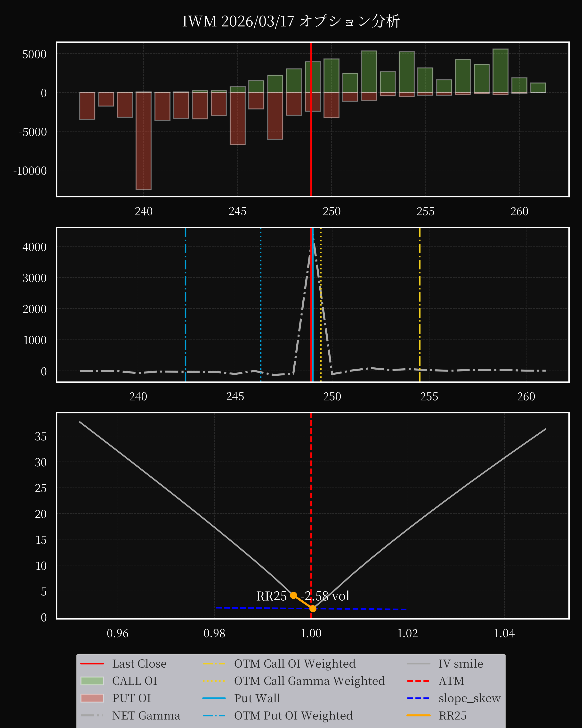Click the 'NET Gamma' legend label
This screenshot has height=728, width=582.
pyautogui.click(x=146, y=715)
